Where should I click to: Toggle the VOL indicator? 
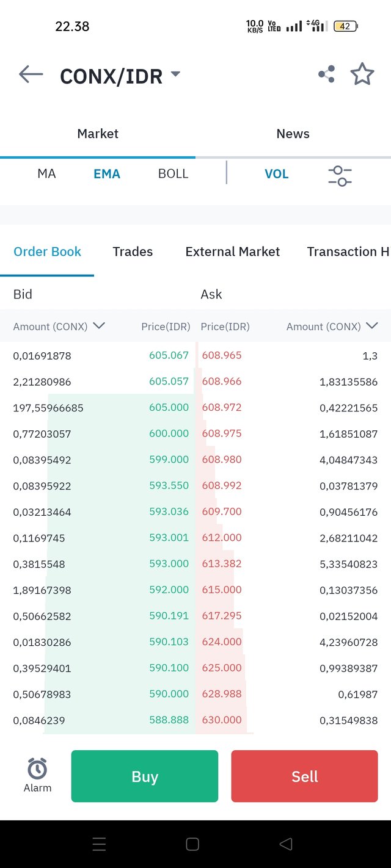pyautogui.click(x=276, y=174)
